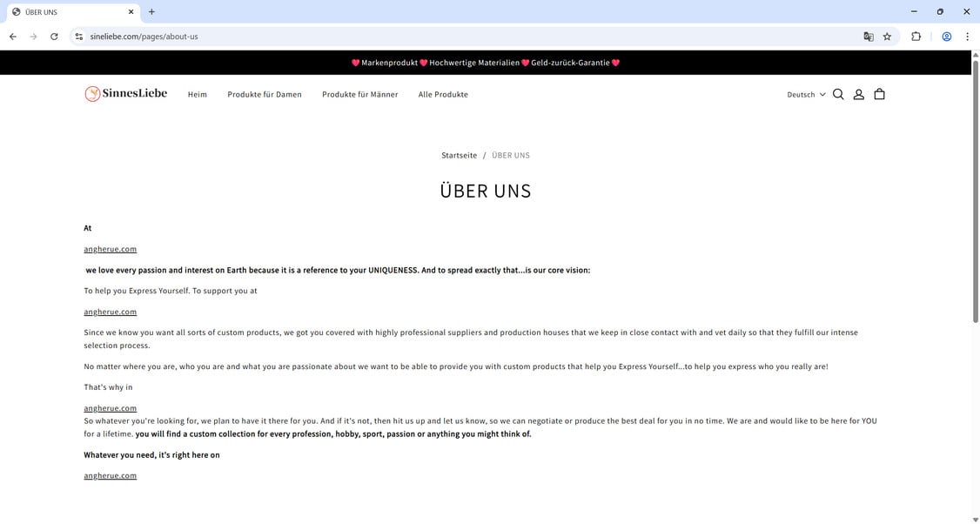Click the angherue.com link below 'At'
Viewport: 980px width, 524px height.
(x=110, y=249)
